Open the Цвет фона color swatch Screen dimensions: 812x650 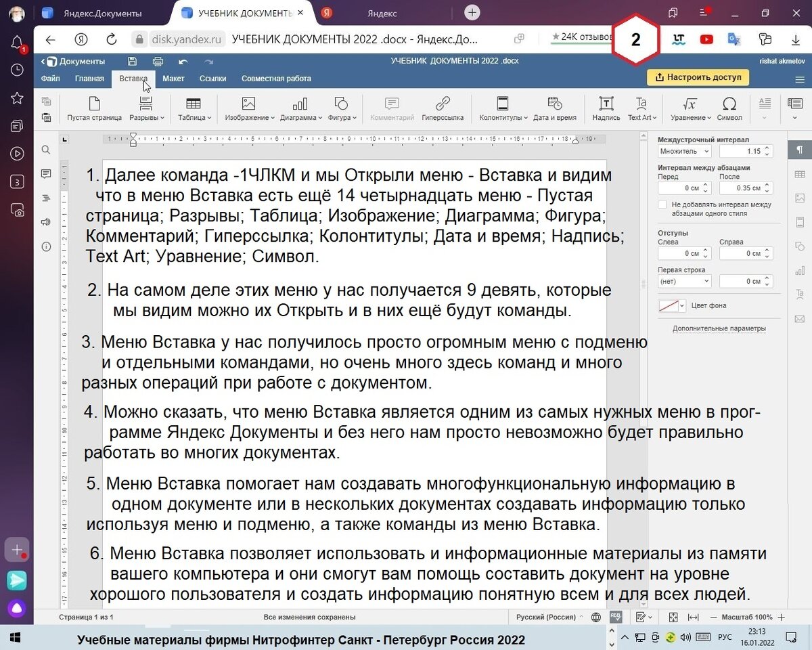click(672, 305)
